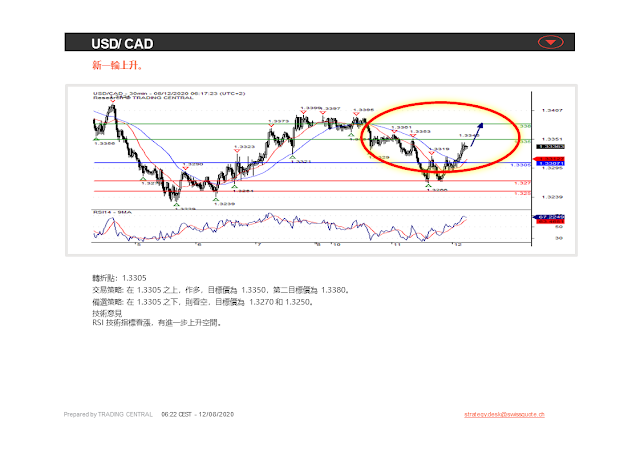
Task: Select the alternative strategy line with 1.3270
Action: 203,302
